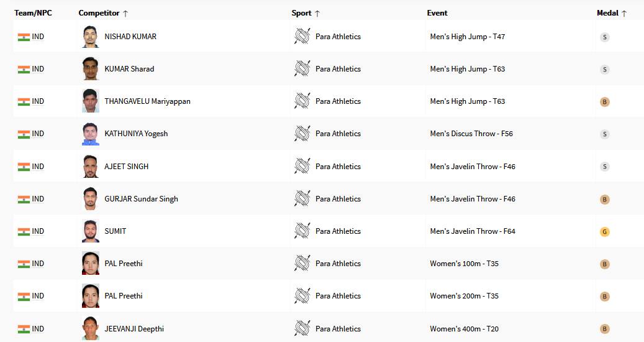644x342 pixels.
Task: Click India flag icon beside Kumar Sharad
Action: pyautogui.click(x=24, y=69)
